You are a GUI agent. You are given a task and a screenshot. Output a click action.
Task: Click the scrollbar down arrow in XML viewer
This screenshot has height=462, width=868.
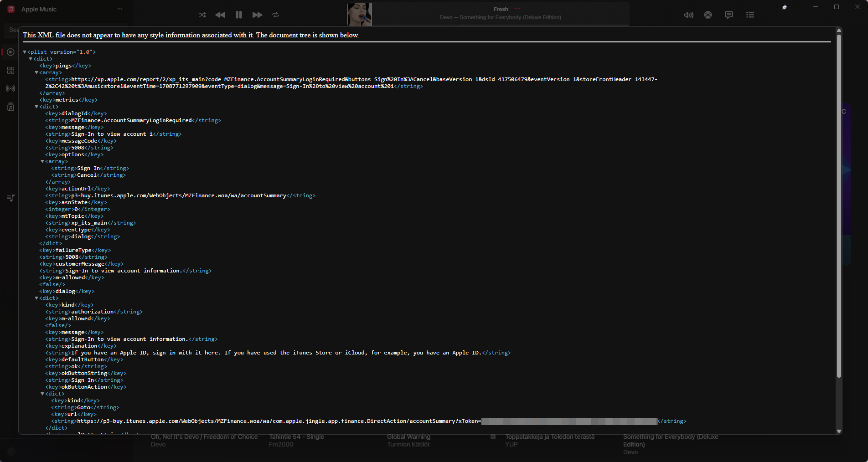click(839, 431)
